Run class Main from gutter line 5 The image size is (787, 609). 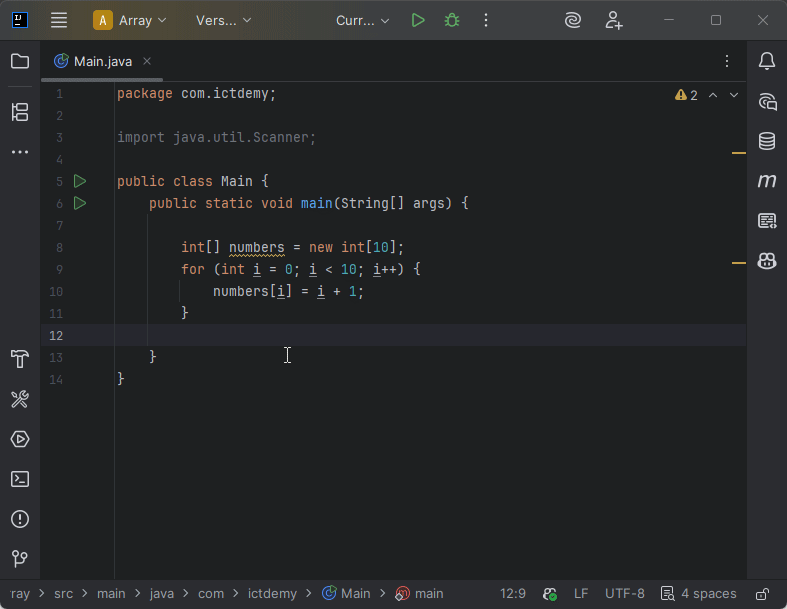[80, 181]
